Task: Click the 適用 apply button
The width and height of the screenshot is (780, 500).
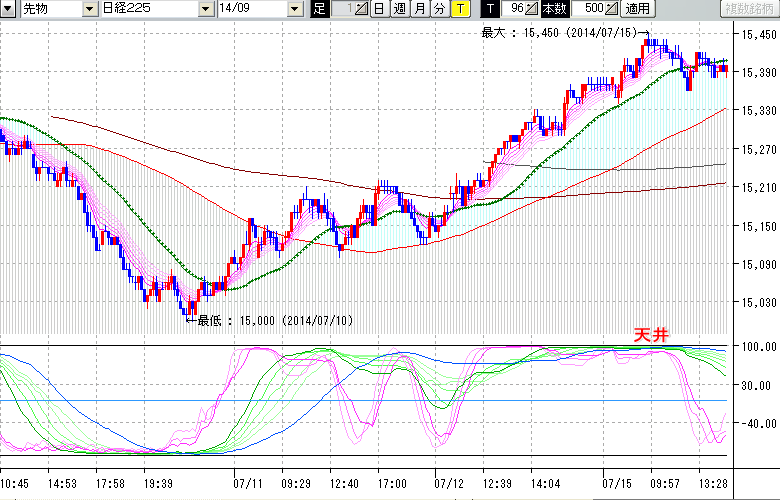Action: coord(637,9)
